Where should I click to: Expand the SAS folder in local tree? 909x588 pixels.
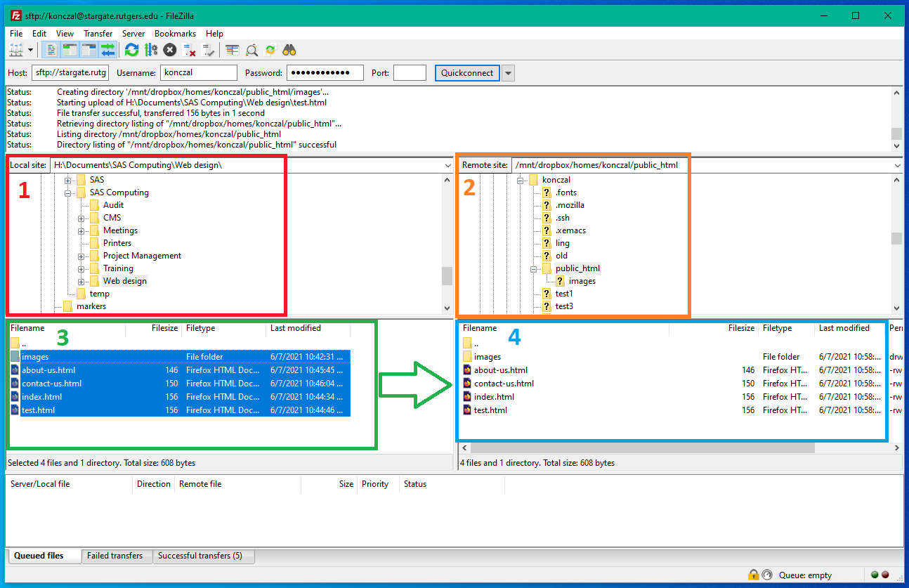(68, 180)
